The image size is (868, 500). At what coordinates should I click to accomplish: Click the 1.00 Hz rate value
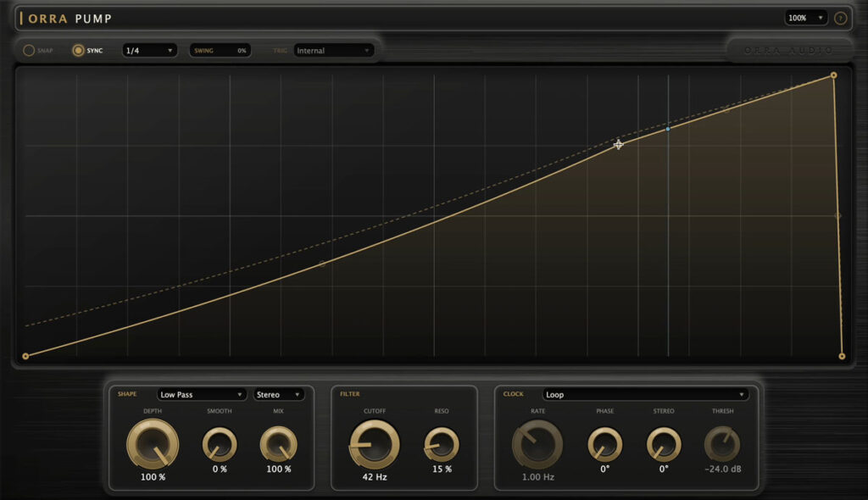point(538,477)
